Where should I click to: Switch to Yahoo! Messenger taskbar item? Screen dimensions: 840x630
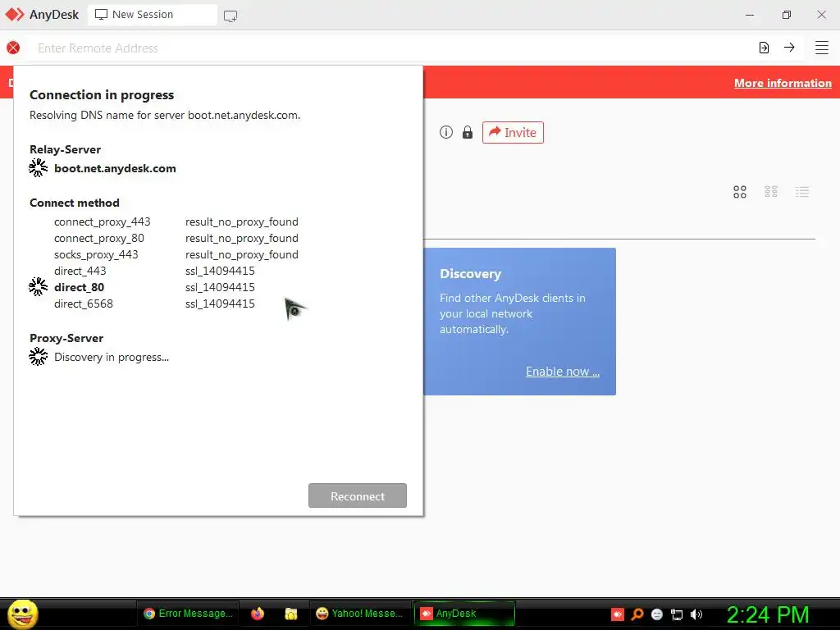tap(360, 614)
